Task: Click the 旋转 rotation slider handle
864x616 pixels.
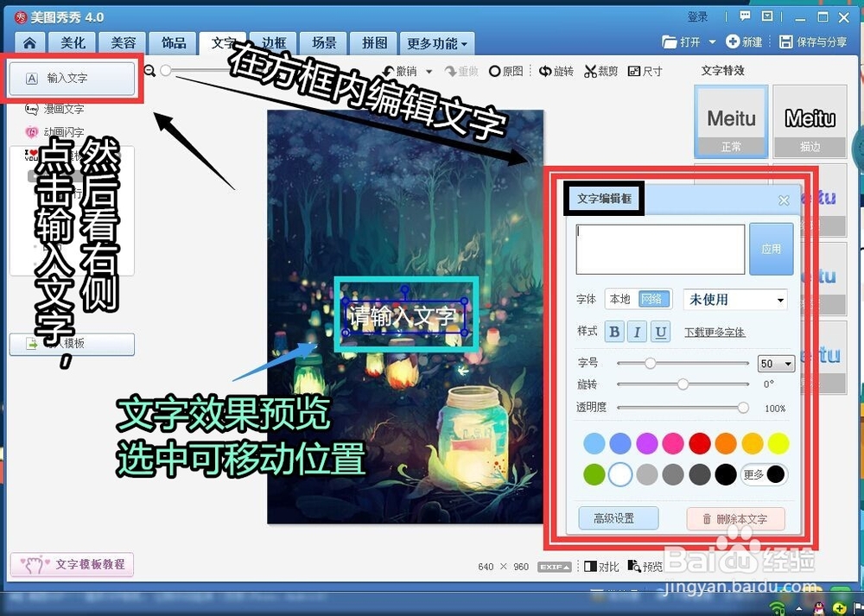Action: point(683,384)
